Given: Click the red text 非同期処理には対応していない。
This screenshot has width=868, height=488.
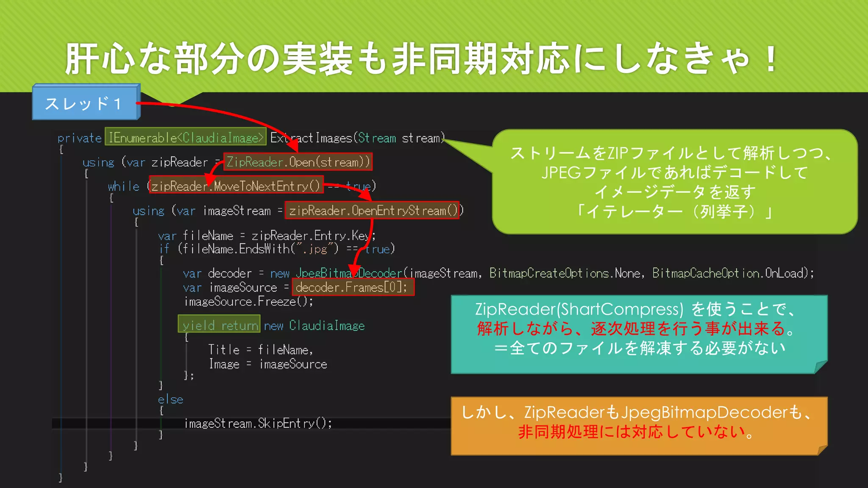Looking at the screenshot, I should 637,432.
